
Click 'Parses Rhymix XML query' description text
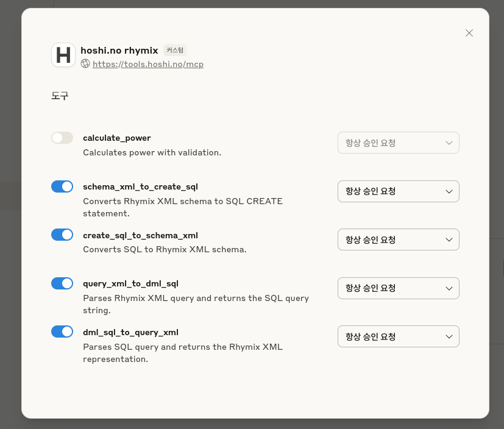[196, 304]
